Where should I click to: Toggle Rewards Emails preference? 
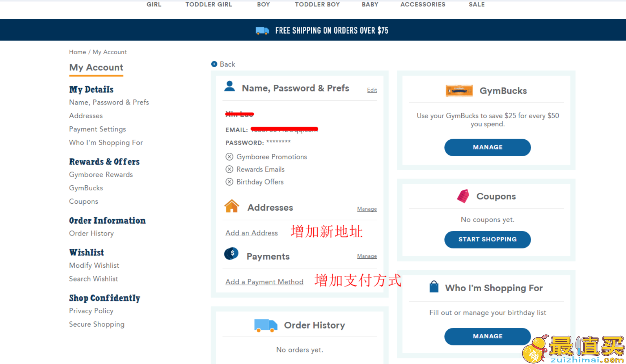tap(229, 169)
